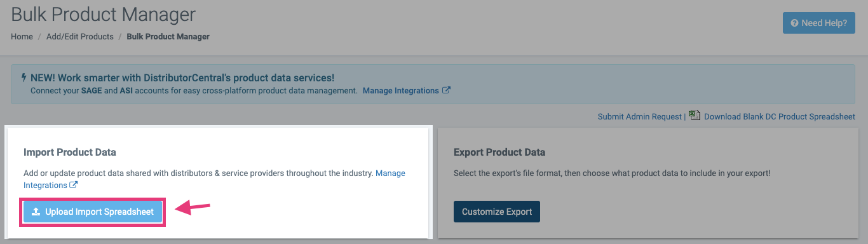
Task: Click the question mark icon in Need Help
Action: 794,23
